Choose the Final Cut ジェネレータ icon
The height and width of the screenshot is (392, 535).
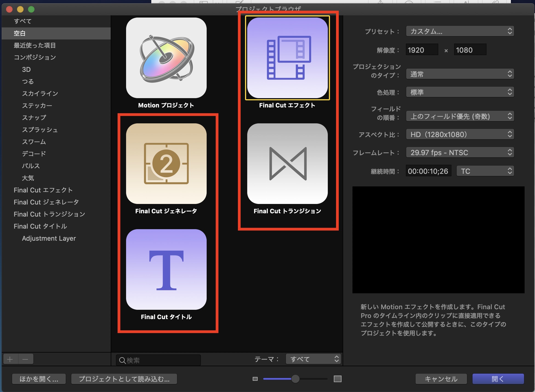point(166,164)
